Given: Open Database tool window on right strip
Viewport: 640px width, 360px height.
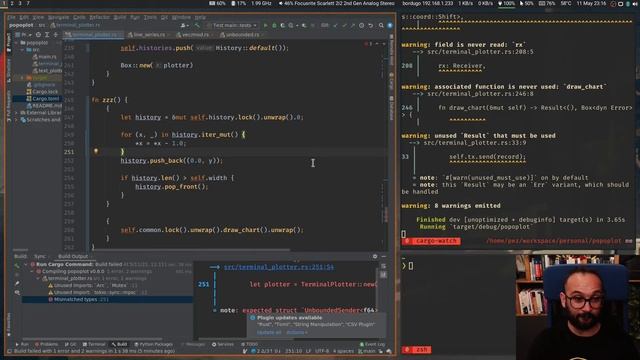Looking at the screenshot, I should (x=391, y=108).
